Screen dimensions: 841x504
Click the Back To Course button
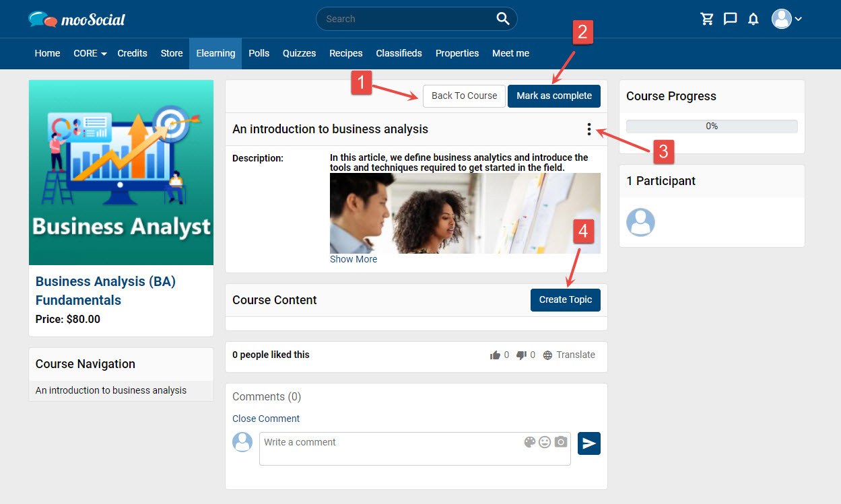point(464,96)
